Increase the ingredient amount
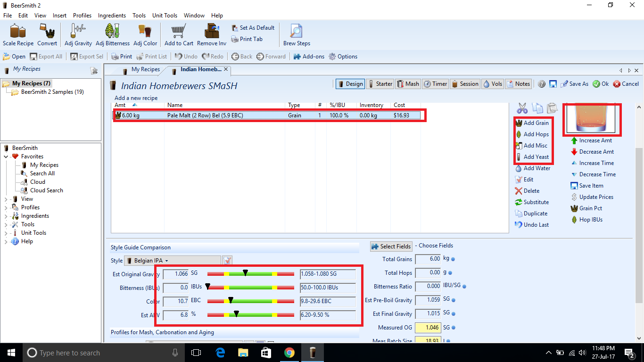Viewport: 644px width, 362px height. [x=591, y=140]
